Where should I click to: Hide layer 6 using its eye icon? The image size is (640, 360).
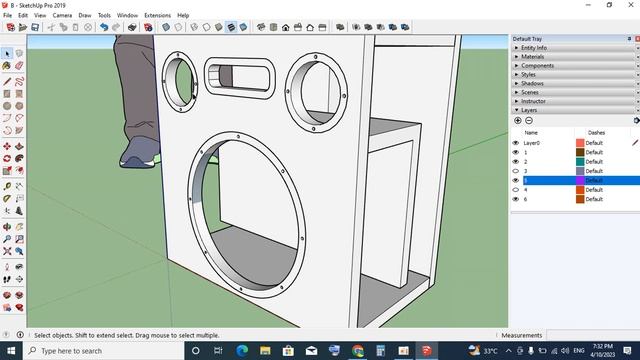[x=516, y=199]
